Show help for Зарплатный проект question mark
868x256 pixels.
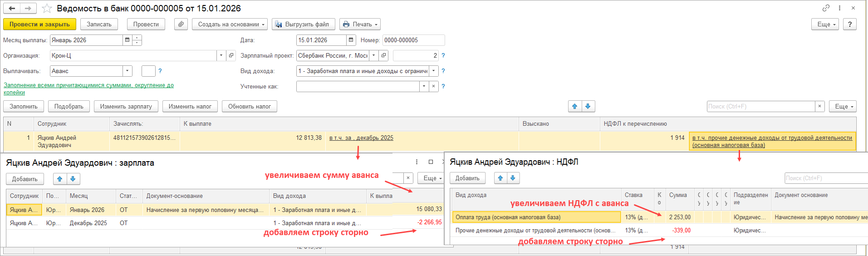click(443, 55)
